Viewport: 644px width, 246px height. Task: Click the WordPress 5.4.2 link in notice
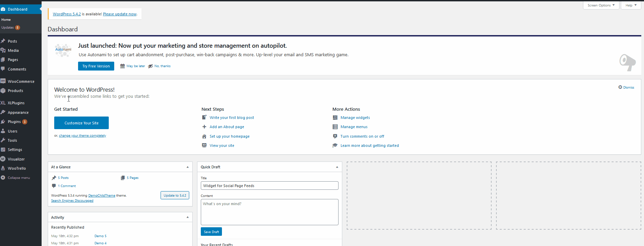pos(67,14)
